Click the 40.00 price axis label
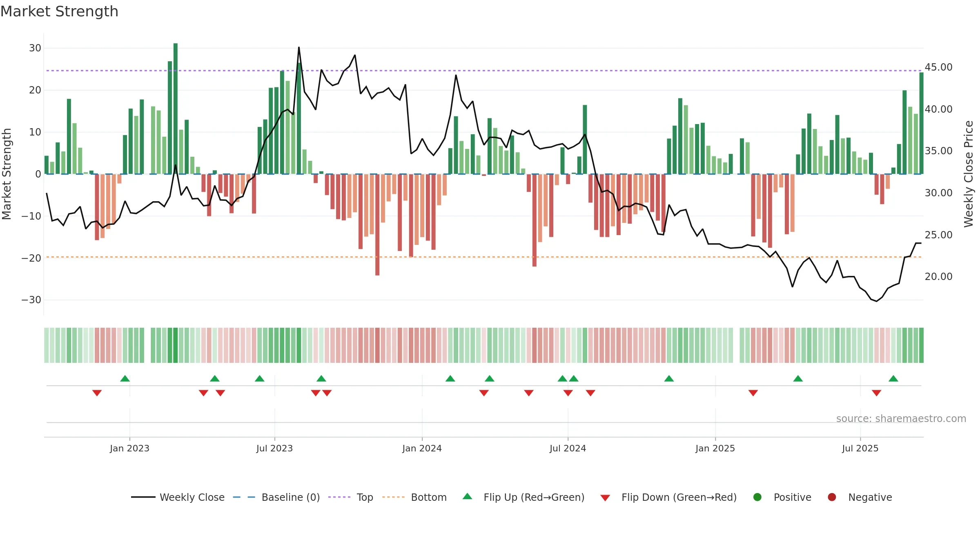Image resolution: width=980 pixels, height=551 pixels. [938, 109]
